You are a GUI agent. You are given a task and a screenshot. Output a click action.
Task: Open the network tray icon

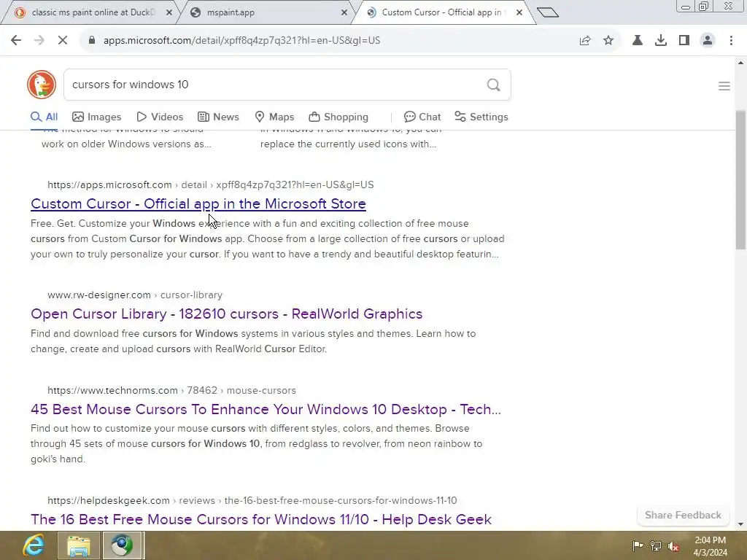pos(656,545)
